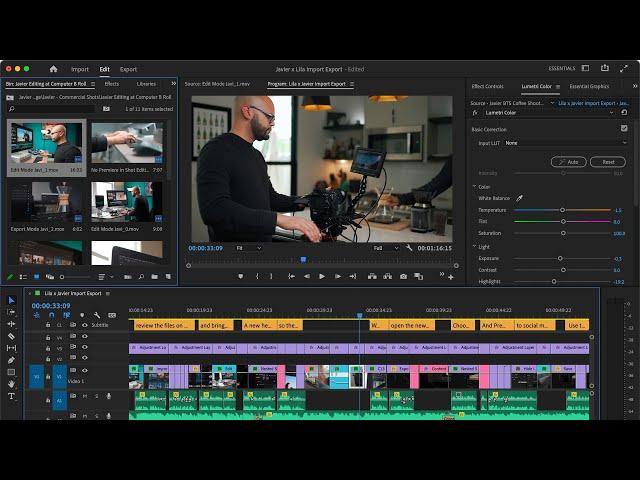Click the Reset button in Lumetri
The height and width of the screenshot is (480, 640).
[608, 162]
